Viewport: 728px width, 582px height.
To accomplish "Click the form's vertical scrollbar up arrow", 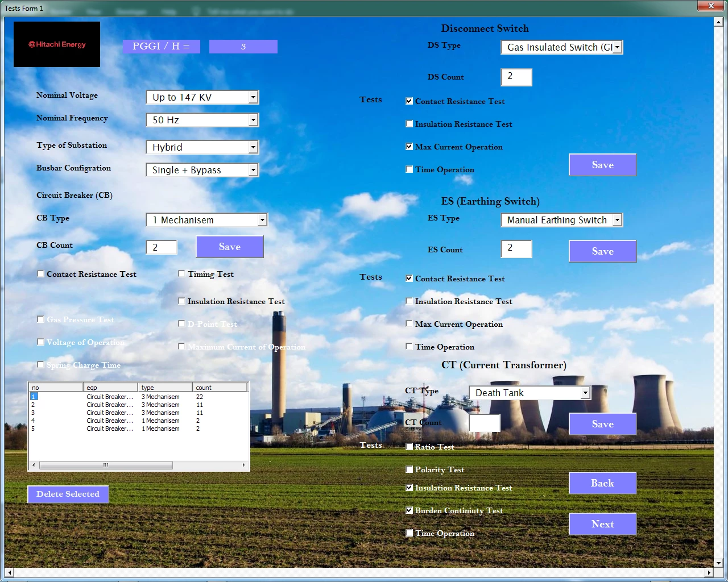I will [718, 22].
